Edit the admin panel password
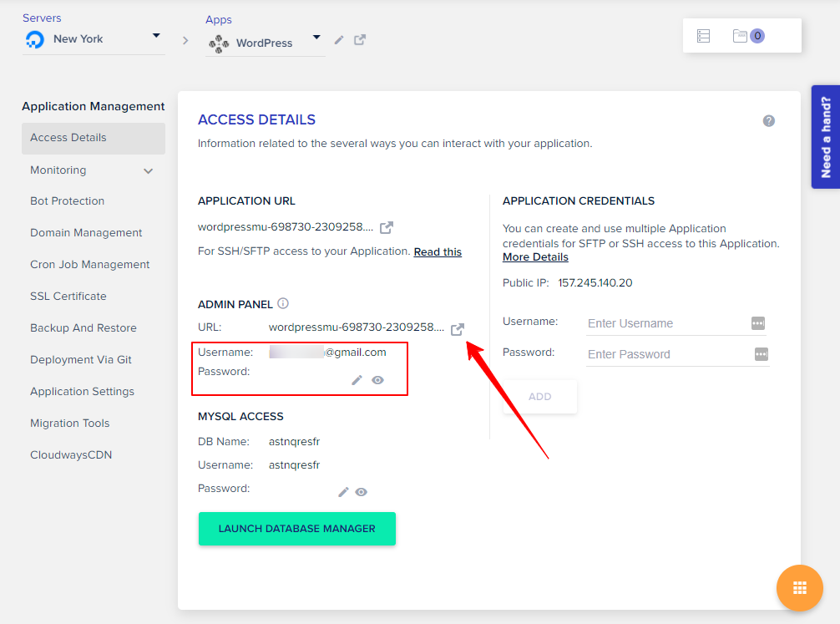The width and height of the screenshot is (840, 624). pyautogui.click(x=357, y=380)
